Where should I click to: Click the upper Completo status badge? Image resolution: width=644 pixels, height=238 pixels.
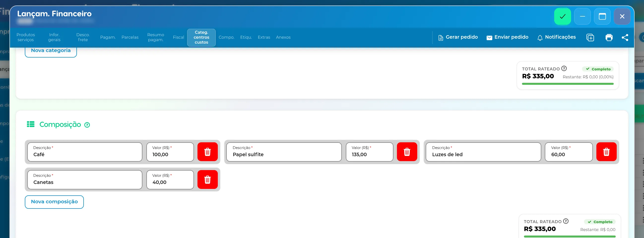(x=598, y=69)
